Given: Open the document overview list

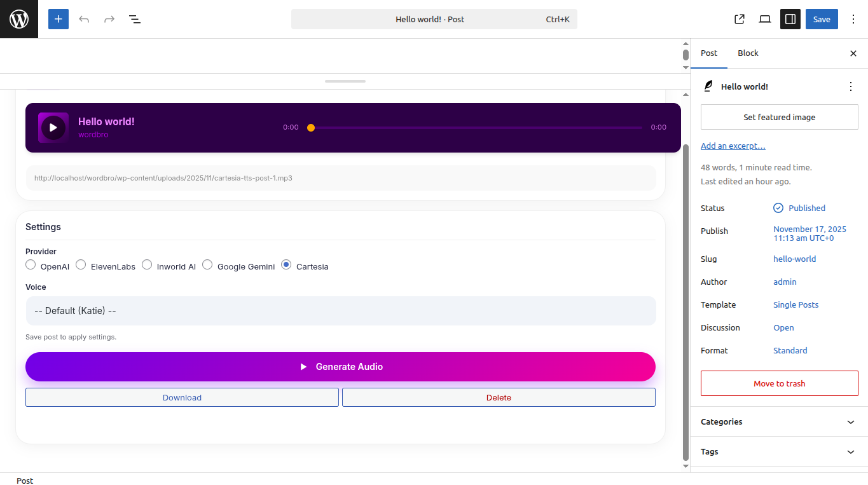Looking at the screenshot, I should (135, 19).
